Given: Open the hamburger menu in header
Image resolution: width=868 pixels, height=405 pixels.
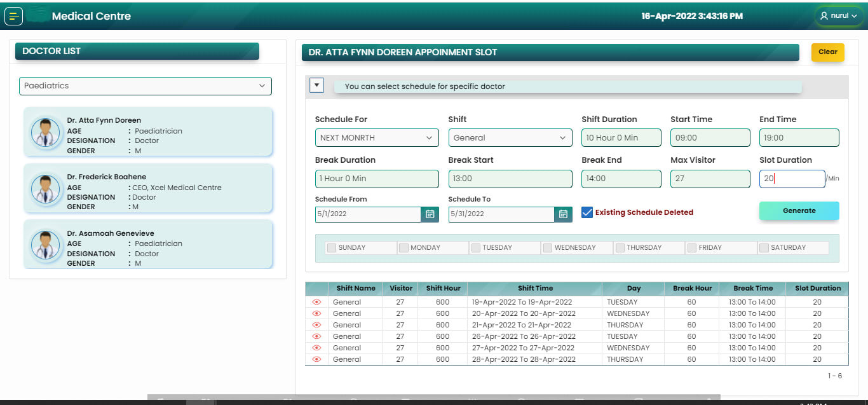Looking at the screenshot, I should point(13,16).
